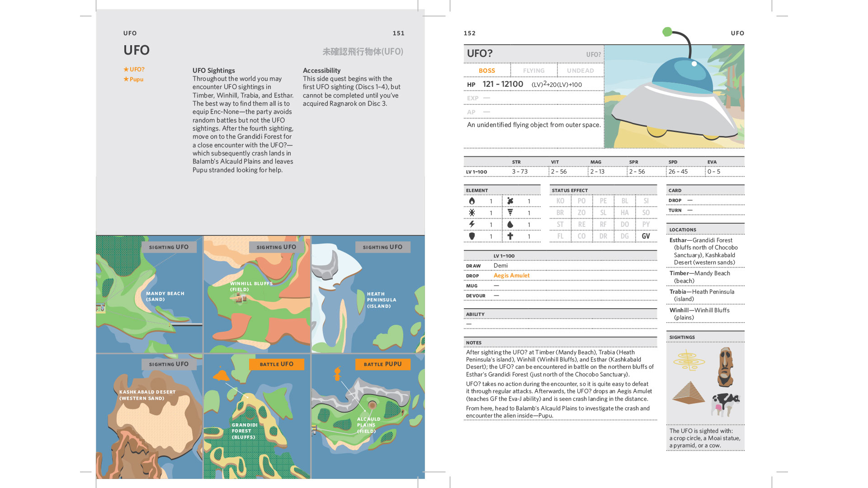Viewport: 868px width, 488px height.
Task: Click the WINHILL BLUFFS (FIELD) map label
Action: [x=251, y=286]
